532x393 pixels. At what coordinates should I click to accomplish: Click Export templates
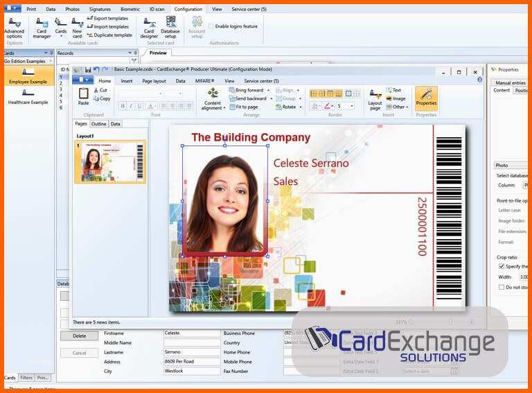107,18
